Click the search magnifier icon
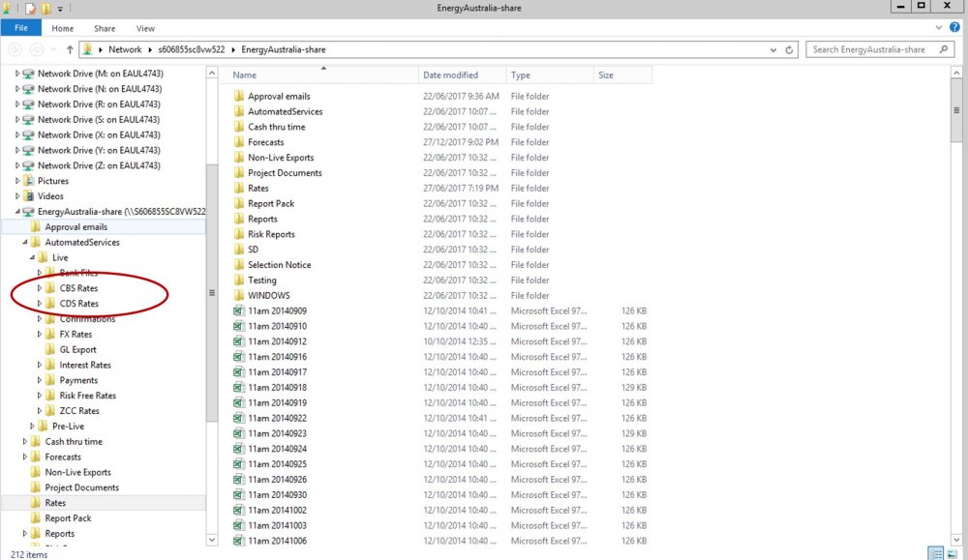This screenshot has height=560, width=968. pyautogui.click(x=943, y=49)
